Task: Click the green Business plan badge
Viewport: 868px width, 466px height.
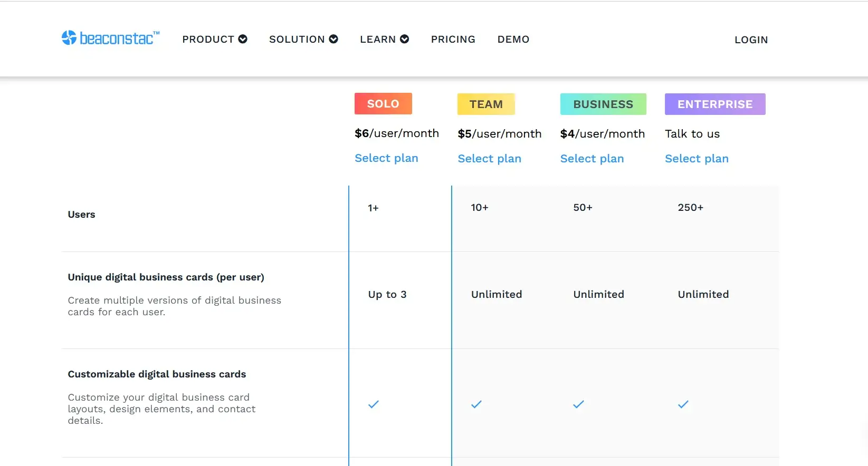Action: pos(603,104)
